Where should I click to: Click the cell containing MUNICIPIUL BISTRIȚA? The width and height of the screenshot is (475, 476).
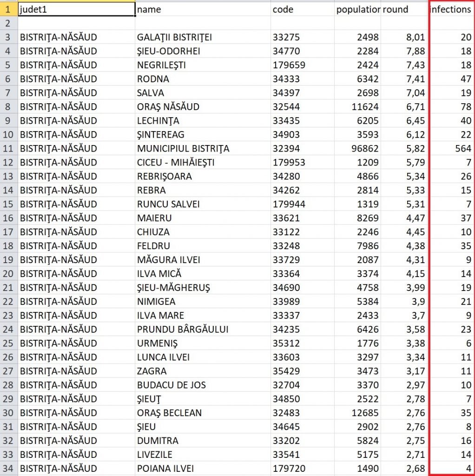(x=183, y=149)
